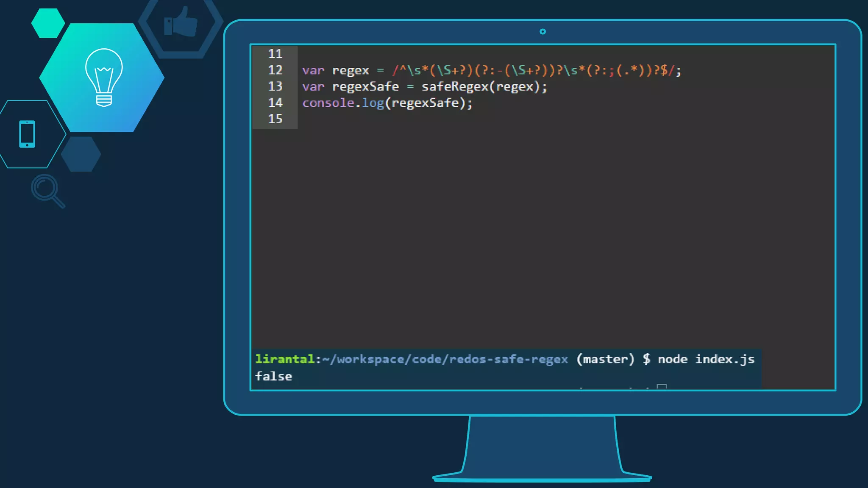868x488 pixels.
Task: Click the node index.js command text
Action: 706,359
